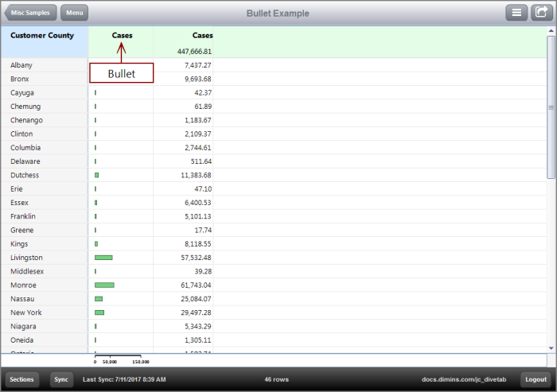Screen dimensions: 557x392
Task: Click the value 7,437.27
Action: tap(198, 65)
